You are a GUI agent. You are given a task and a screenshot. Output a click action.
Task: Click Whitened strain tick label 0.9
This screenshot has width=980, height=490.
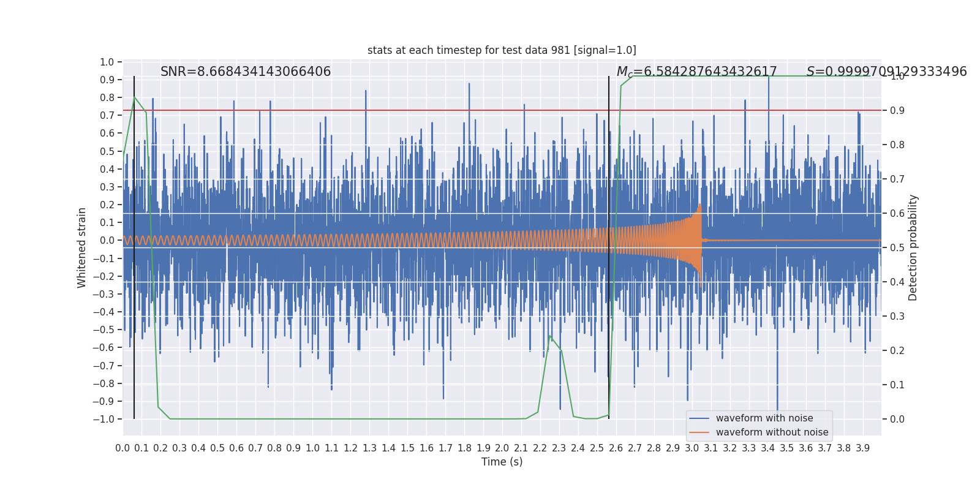[x=107, y=80]
